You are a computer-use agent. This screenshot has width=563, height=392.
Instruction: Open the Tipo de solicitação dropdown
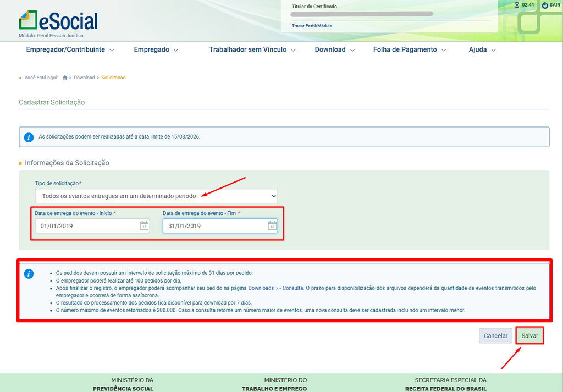pos(156,196)
